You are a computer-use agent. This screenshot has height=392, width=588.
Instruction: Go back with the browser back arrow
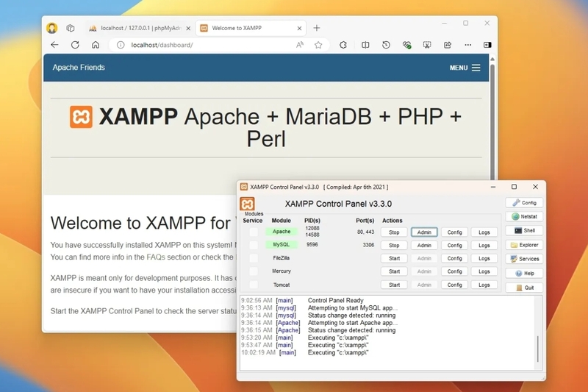click(54, 45)
